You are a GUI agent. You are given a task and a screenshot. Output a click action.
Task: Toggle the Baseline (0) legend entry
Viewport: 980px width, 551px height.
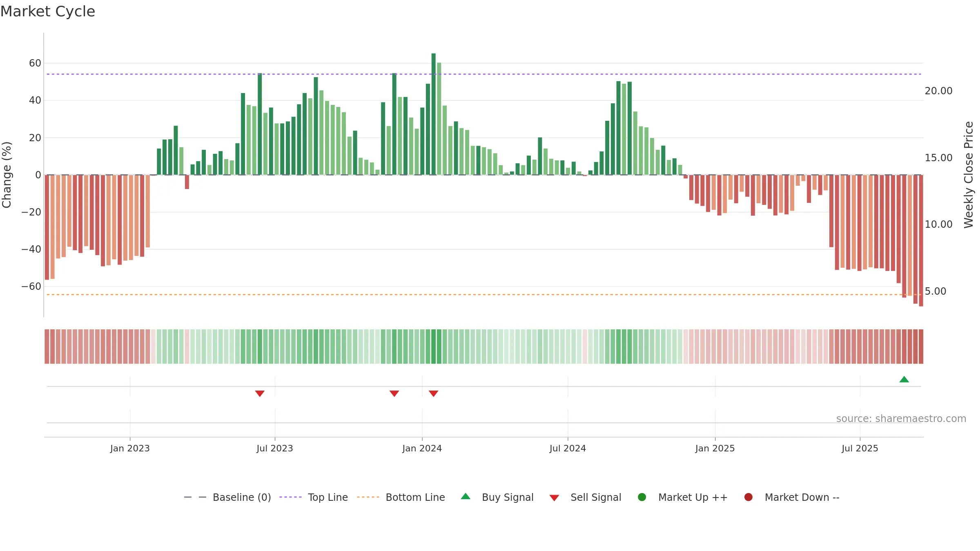pyautogui.click(x=227, y=497)
